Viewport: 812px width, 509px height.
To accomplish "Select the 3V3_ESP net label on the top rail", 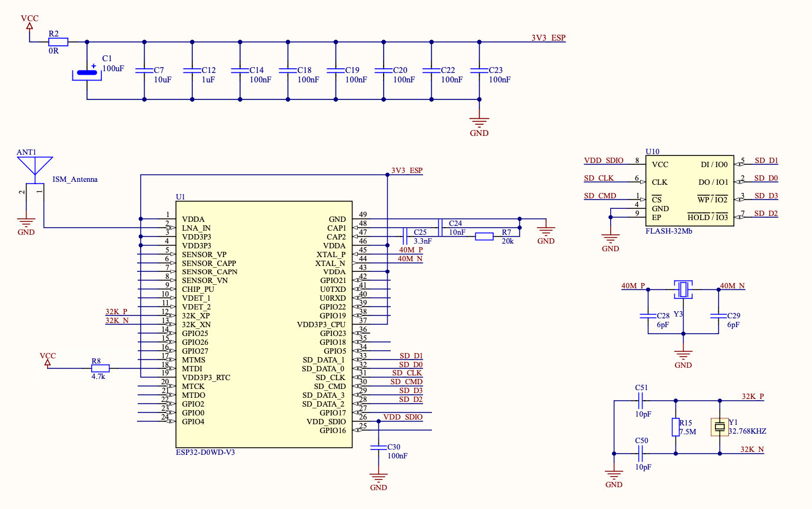I will 548,38.
